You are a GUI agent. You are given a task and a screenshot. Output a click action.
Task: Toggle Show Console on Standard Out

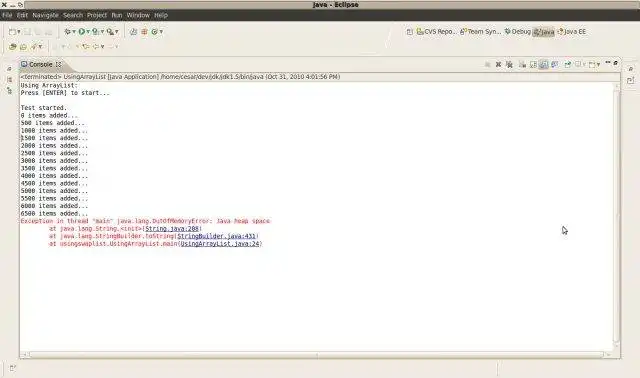click(543, 64)
